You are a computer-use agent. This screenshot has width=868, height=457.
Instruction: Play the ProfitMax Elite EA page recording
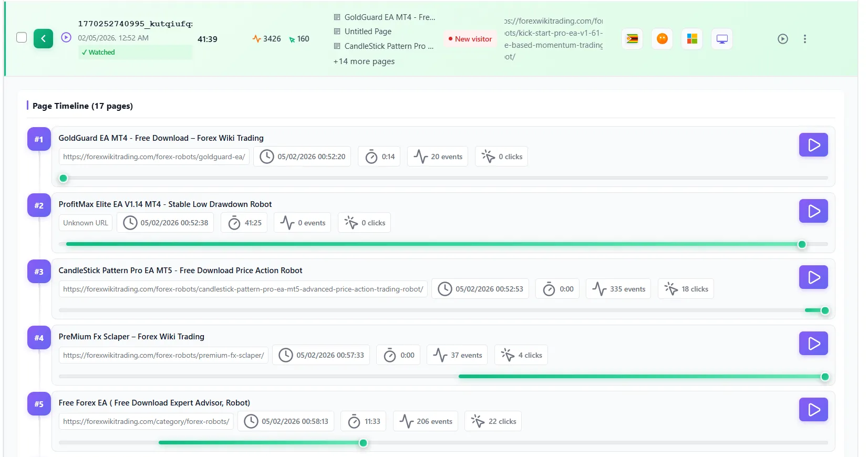[x=814, y=211]
